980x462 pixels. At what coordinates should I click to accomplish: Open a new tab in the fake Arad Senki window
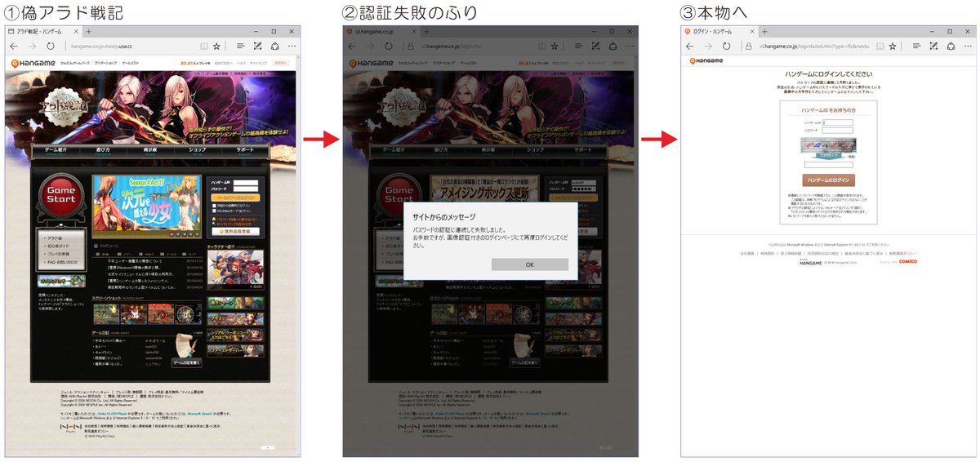pyautogui.click(x=90, y=31)
